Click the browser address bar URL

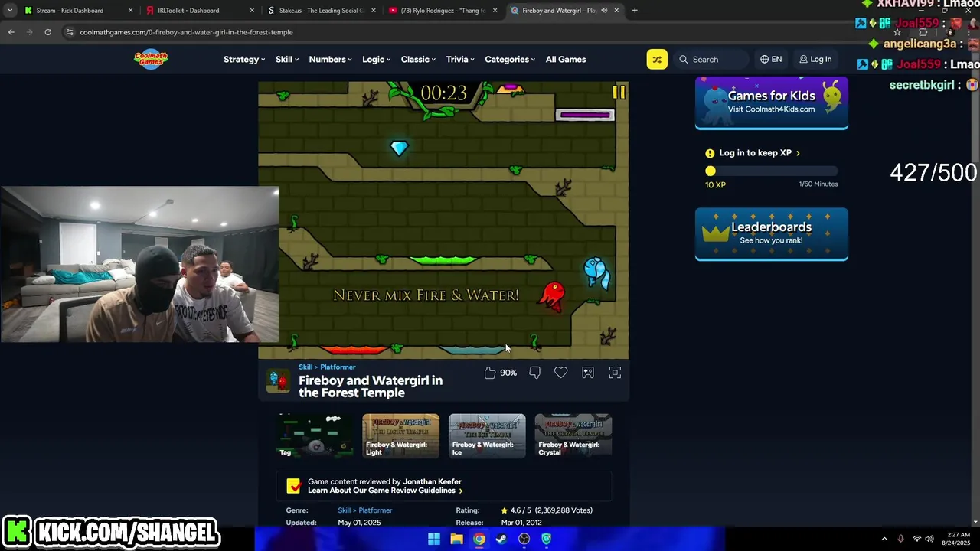[x=186, y=32]
